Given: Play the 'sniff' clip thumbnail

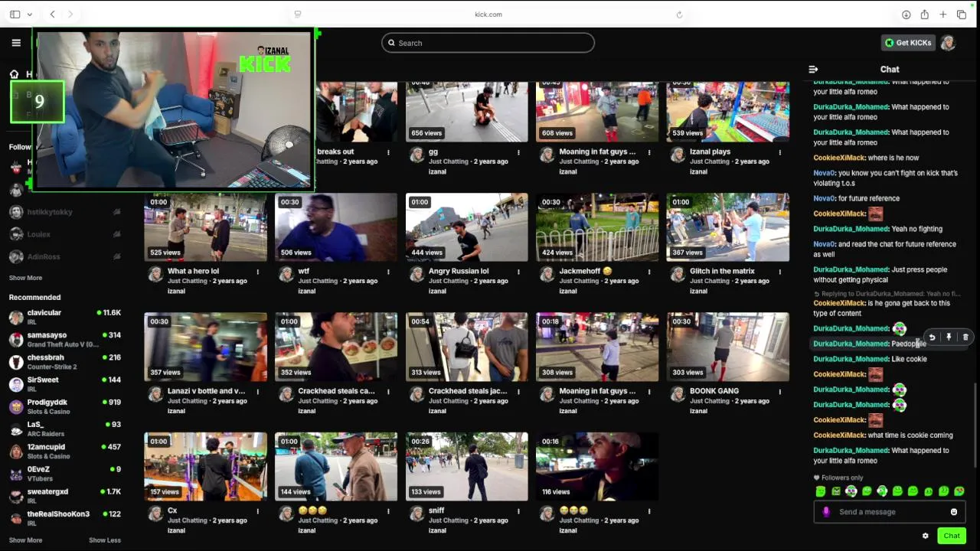Looking at the screenshot, I should point(466,466).
